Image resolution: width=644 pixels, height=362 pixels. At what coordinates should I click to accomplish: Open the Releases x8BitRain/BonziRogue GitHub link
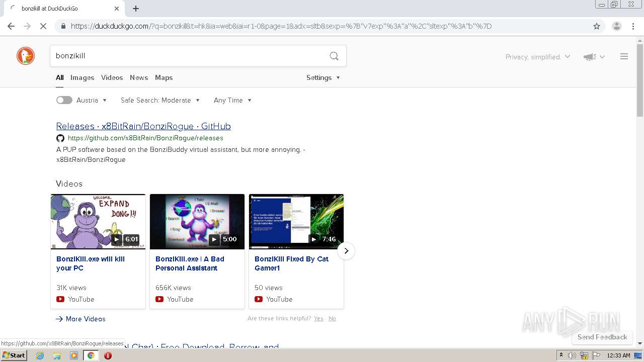click(x=143, y=126)
